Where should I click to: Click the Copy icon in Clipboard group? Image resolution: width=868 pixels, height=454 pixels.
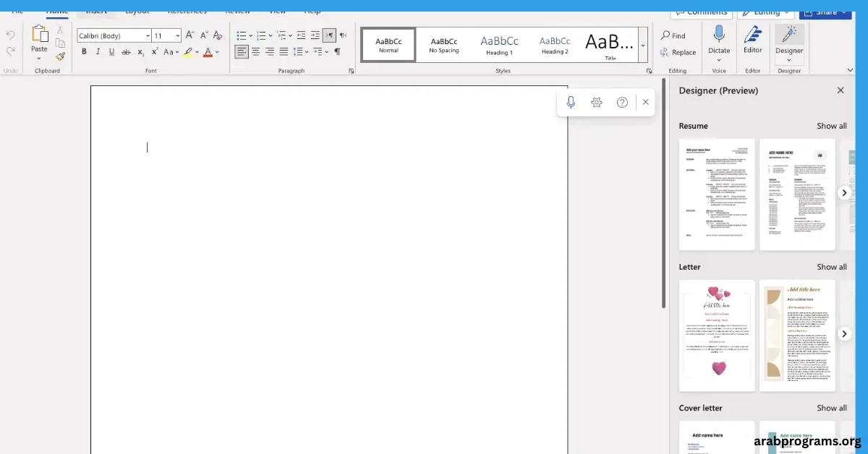[60, 43]
